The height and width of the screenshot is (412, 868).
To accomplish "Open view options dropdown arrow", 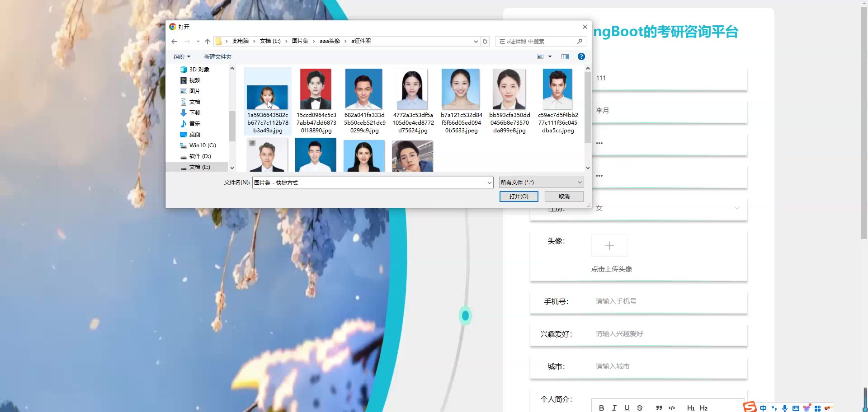I will [x=550, y=56].
